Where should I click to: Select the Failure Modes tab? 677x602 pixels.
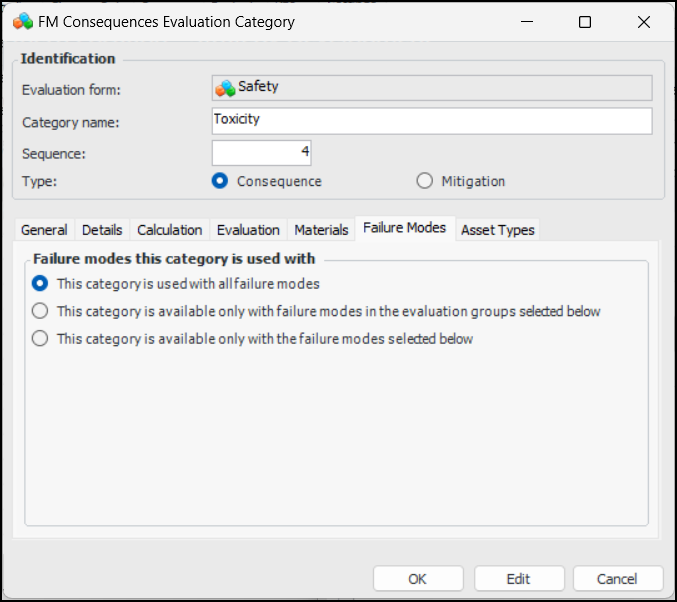tap(404, 229)
